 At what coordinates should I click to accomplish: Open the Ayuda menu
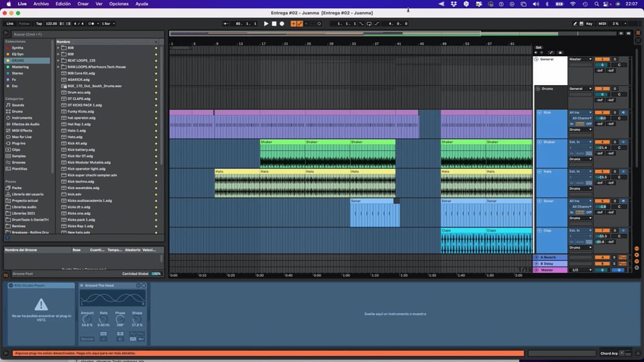point(142,4)
